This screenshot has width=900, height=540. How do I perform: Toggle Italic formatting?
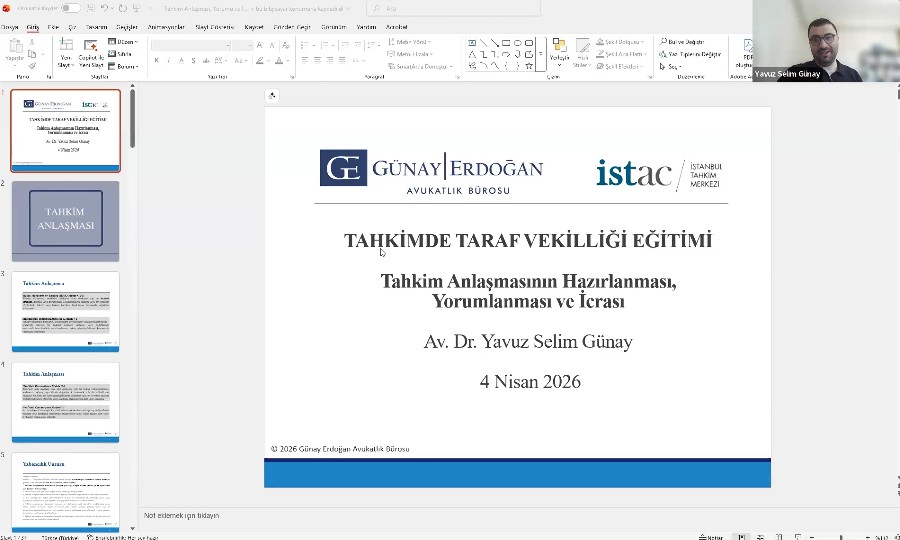pyautogui.click(x=169, y=60)
